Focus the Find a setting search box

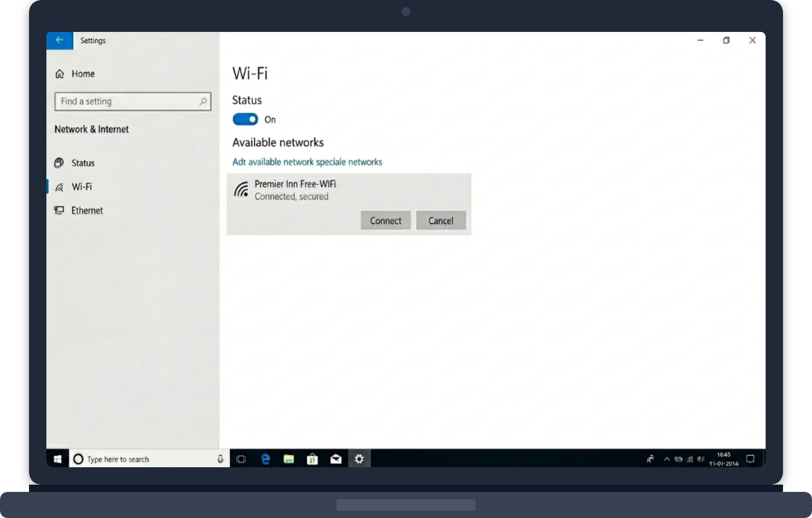tap(133, 102)
